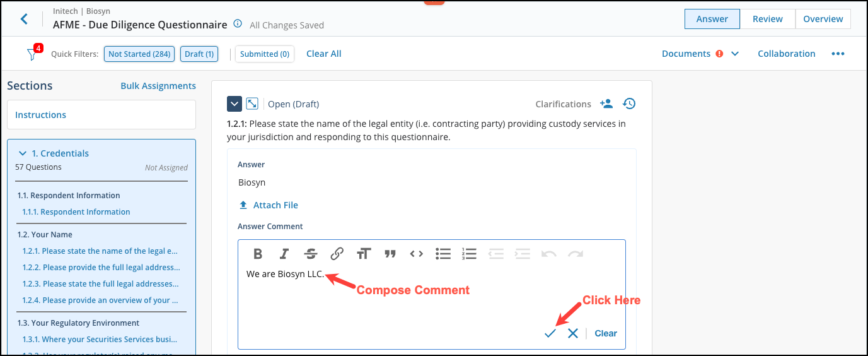This screenshot has height=356, width=868.
Task: Expand question to full view icon
Action: 252,104
